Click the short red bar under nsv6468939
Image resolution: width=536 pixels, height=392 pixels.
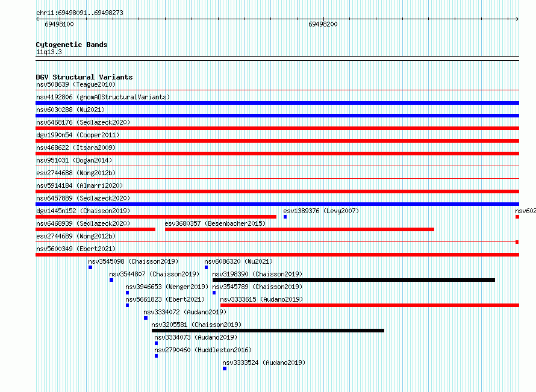(x=95, y=229)
